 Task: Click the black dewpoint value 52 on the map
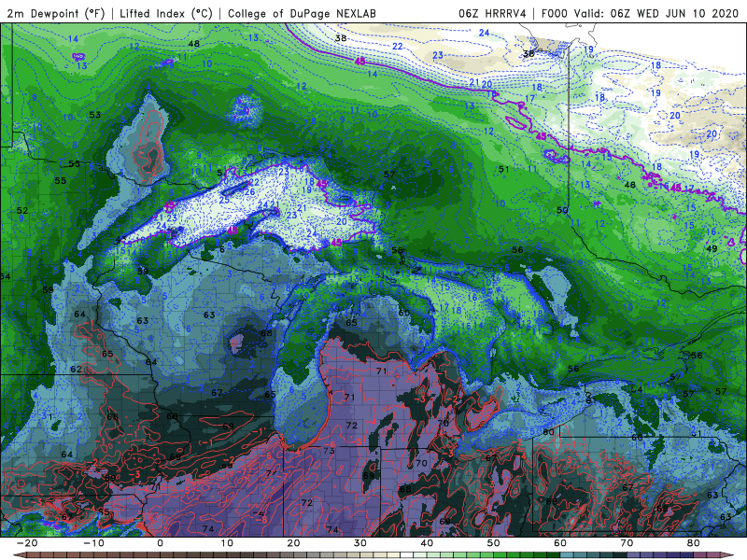click(x=22, y=211)
